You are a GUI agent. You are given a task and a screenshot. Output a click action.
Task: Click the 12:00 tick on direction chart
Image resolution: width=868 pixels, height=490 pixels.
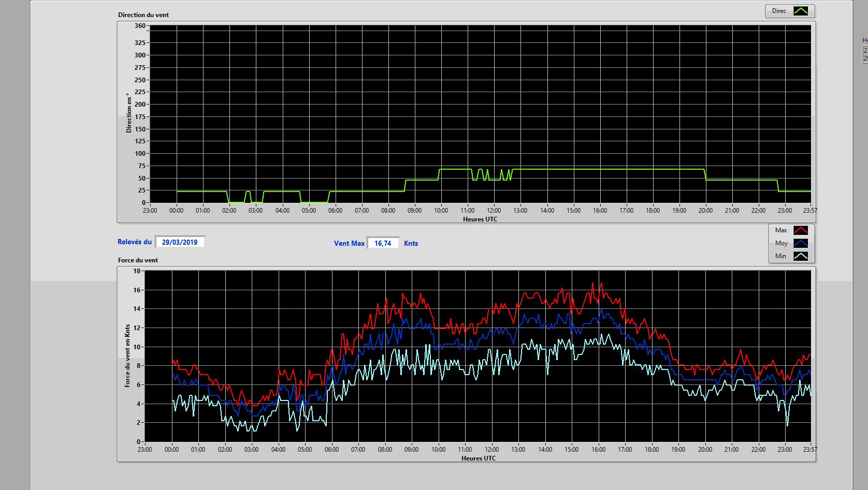tap(494, 211)
